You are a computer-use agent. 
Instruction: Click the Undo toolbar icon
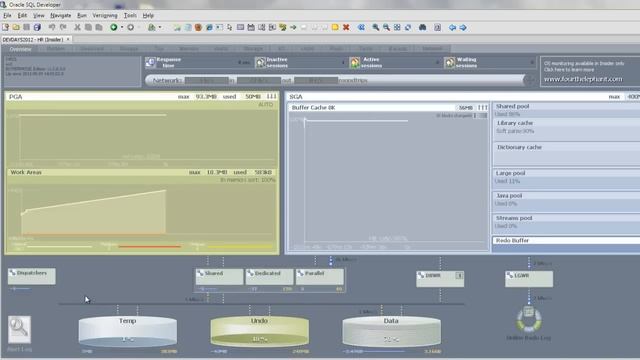[52, 27]
